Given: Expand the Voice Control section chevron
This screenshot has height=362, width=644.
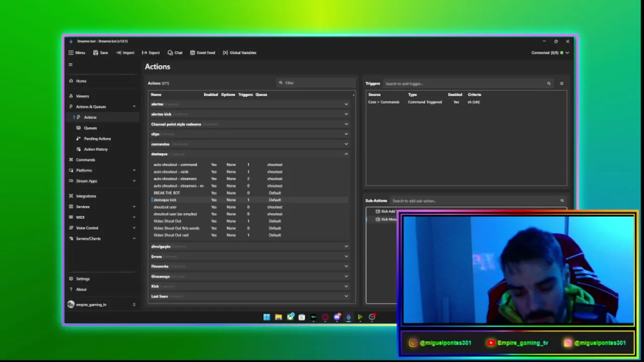Looking at the screenshot, I should point(134,228).
